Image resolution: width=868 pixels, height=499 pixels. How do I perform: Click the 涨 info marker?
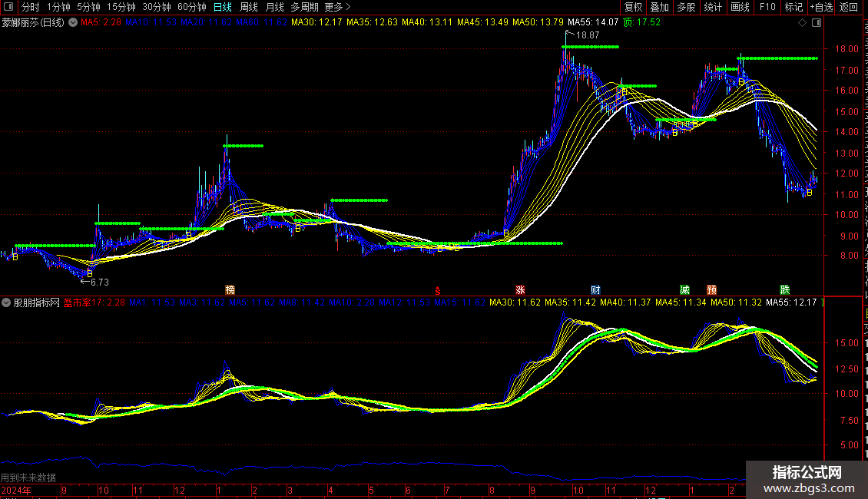(520, 289)
